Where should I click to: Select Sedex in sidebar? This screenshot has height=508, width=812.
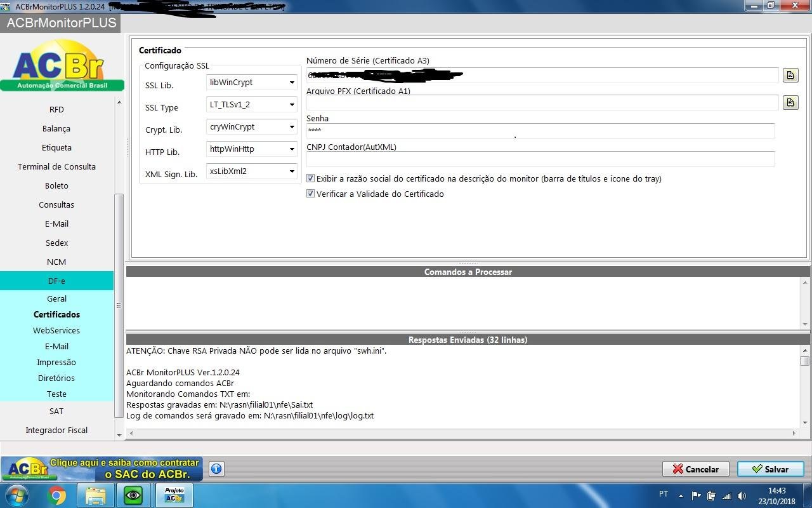click(56, 243)
